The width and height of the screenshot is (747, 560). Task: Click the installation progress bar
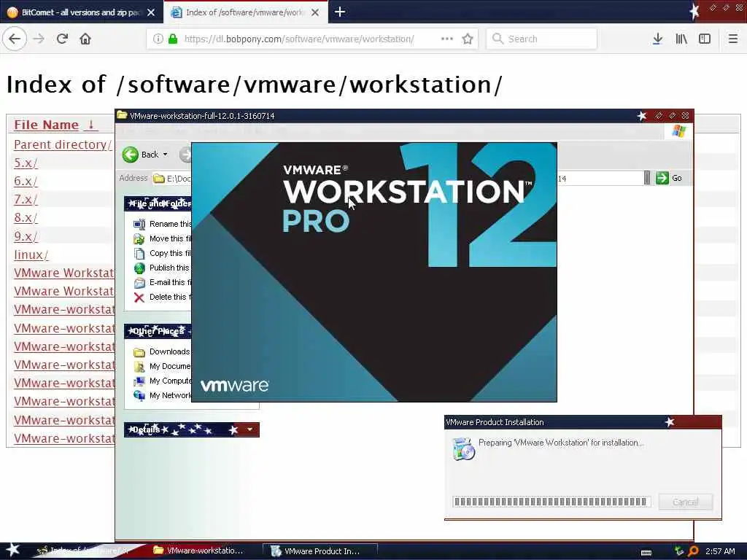(551, 502)
